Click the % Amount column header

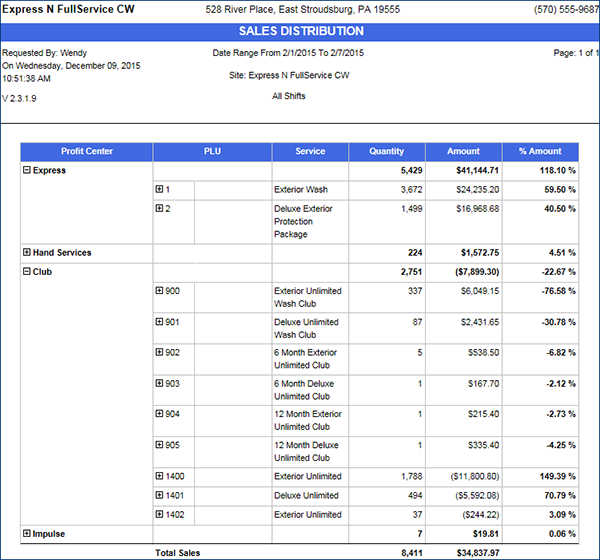click(x=540, y=152)
